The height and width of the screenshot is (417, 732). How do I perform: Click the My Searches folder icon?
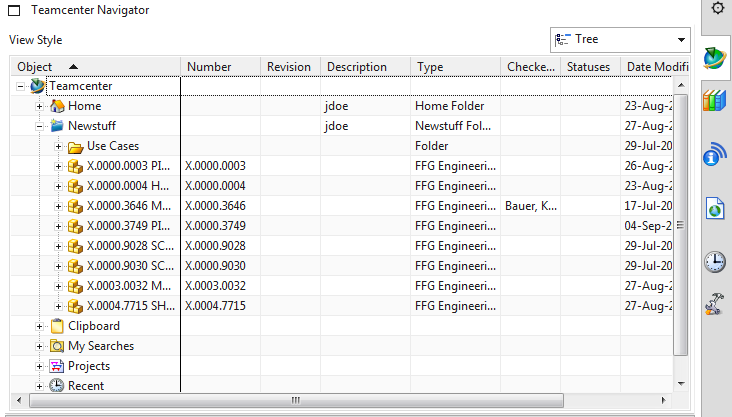[x=57, y=346]
